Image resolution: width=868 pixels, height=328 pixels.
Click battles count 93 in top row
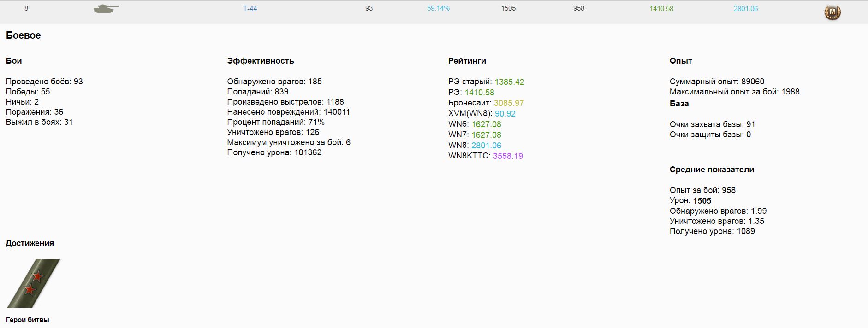point(369,8)
